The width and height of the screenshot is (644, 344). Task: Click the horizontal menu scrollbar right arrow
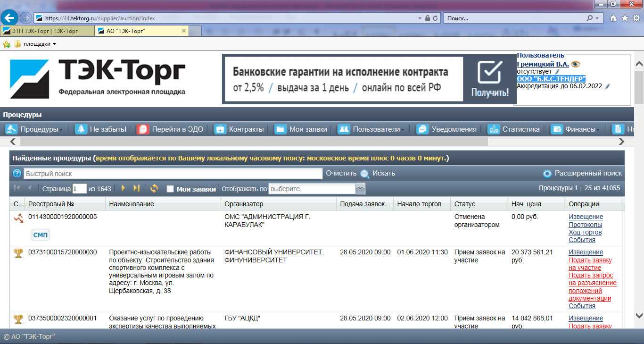(621, 142)
